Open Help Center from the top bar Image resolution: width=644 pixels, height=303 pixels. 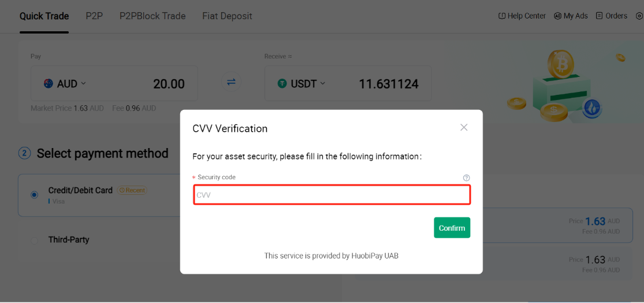(x=522, y=16)
